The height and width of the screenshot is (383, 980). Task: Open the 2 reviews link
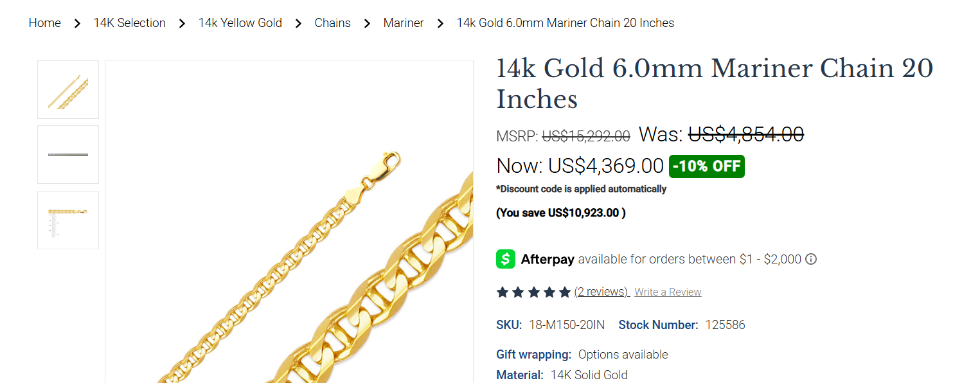pos(601,292)
